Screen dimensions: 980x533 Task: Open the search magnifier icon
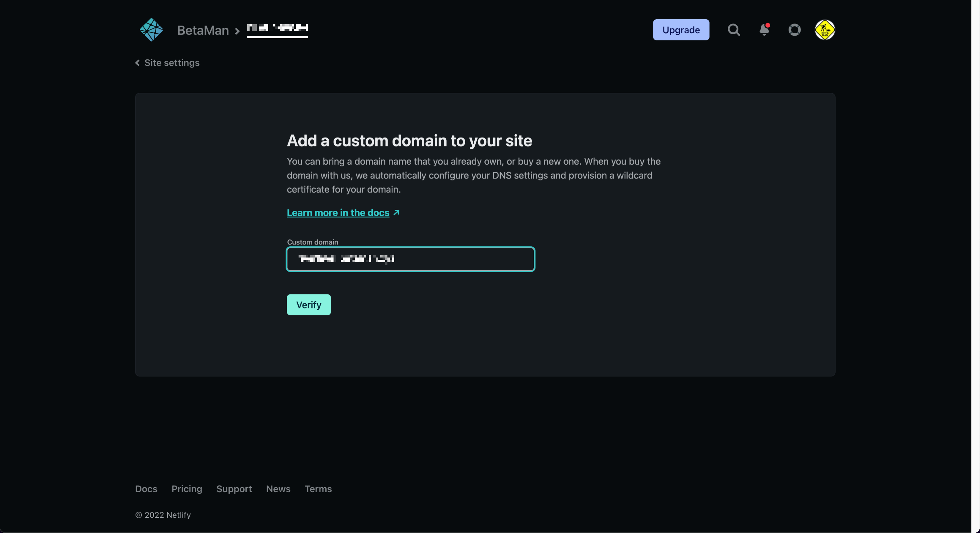(733, 30)
